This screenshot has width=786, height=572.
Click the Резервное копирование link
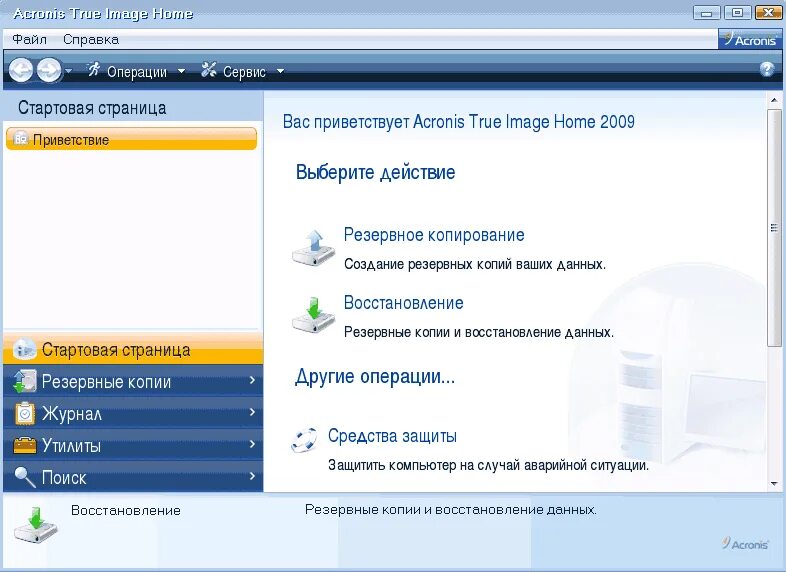click(x=434, y=235)
